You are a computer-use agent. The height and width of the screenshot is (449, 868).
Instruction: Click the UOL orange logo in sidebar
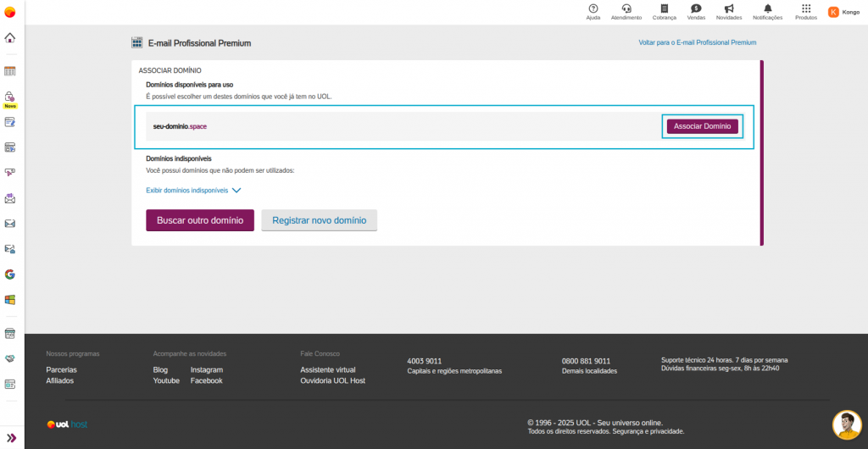(10, 12)
